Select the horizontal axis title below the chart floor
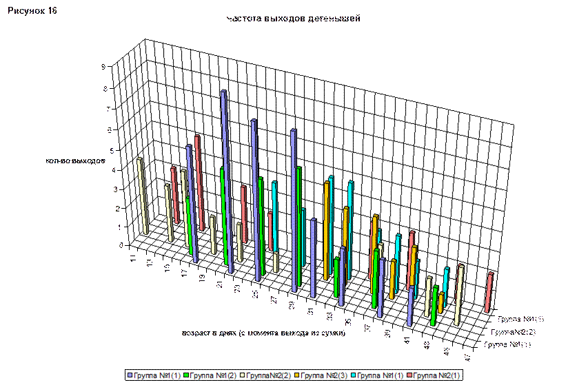588x385 pixels. pos(262,333)
